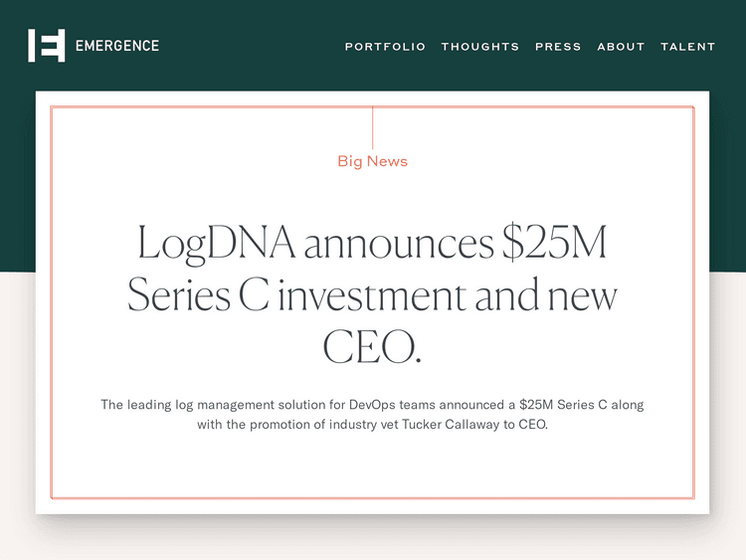
Task: Click "The leading log management solution" text
Action: coord(210,405)
